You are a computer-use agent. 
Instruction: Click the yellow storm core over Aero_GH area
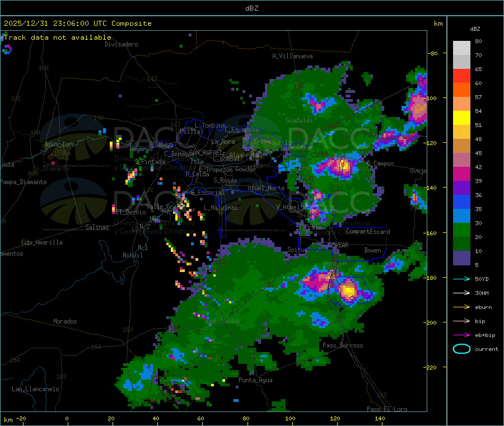(x=348, y=292)
